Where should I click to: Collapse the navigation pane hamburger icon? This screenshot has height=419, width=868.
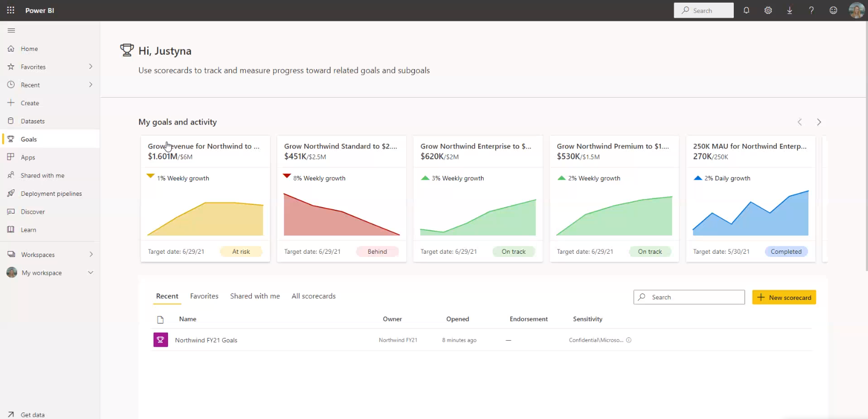tap(11, 31)
